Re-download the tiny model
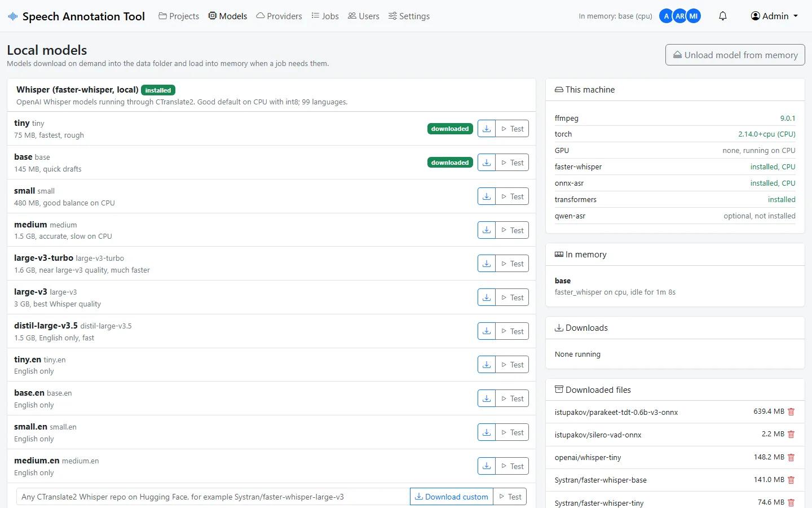 487,129
